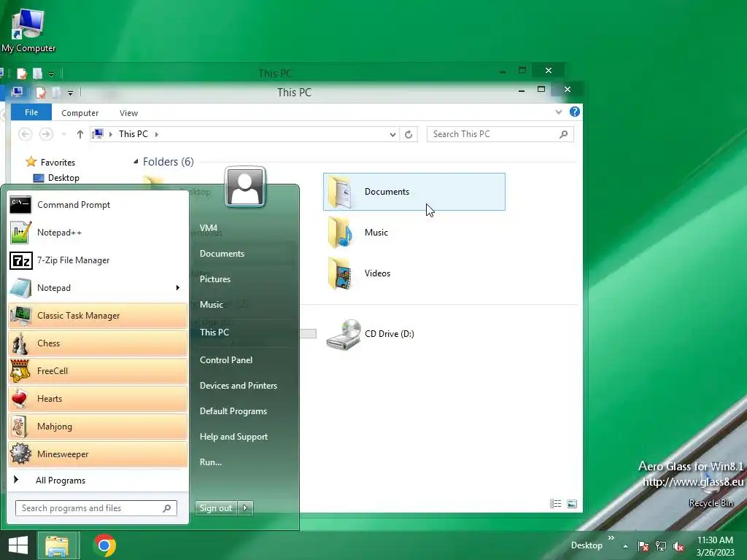Select the Videos folder
The width and height of the screenshot is (747, 560).
414,273
